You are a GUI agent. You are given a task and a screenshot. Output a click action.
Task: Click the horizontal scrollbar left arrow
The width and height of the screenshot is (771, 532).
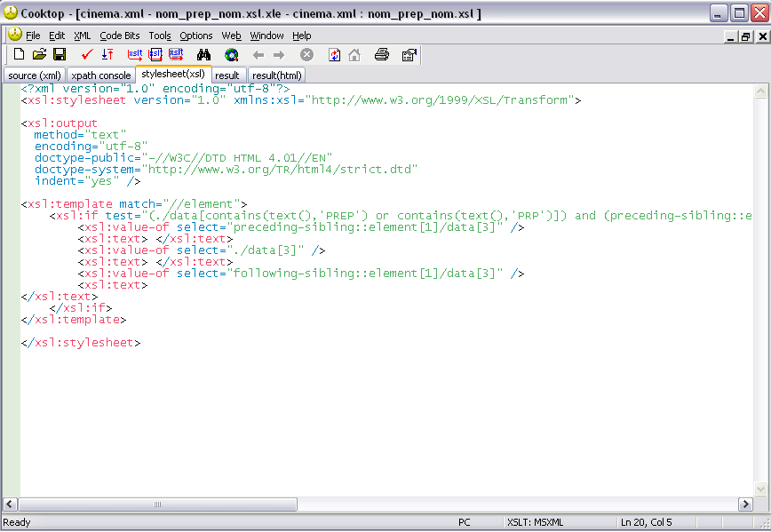(10, 504)
